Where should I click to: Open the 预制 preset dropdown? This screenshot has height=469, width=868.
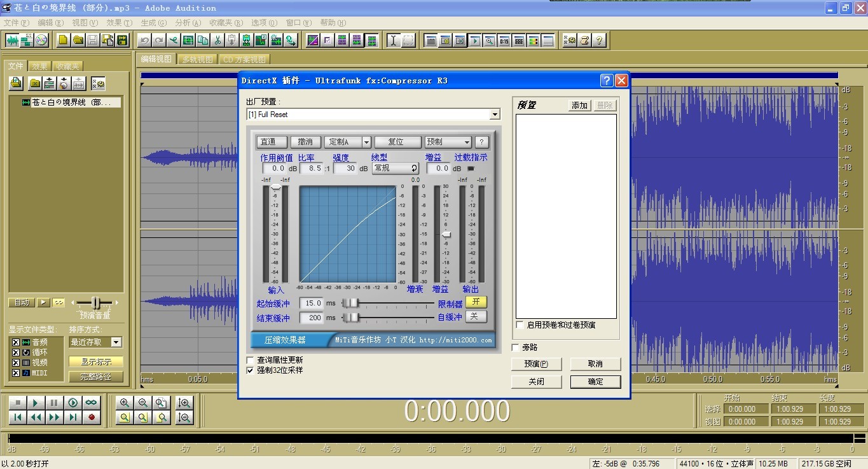click(x=448, y=142)
